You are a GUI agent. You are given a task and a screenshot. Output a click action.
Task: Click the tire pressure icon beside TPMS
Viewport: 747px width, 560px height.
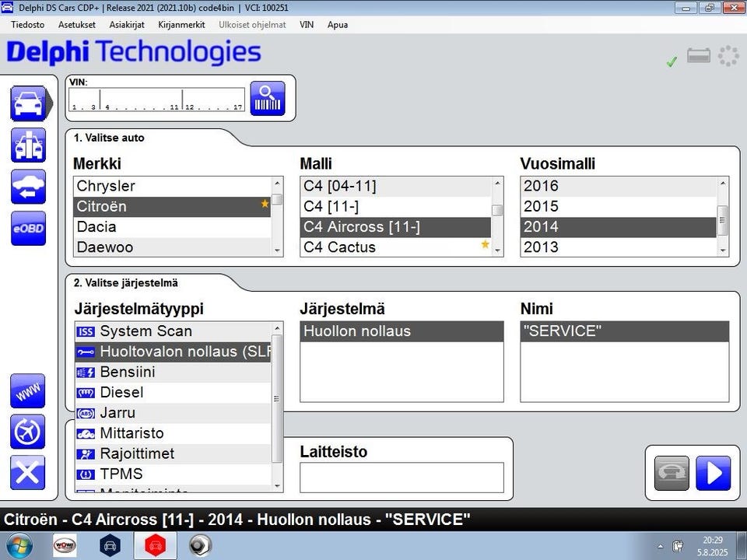point(86,474)
